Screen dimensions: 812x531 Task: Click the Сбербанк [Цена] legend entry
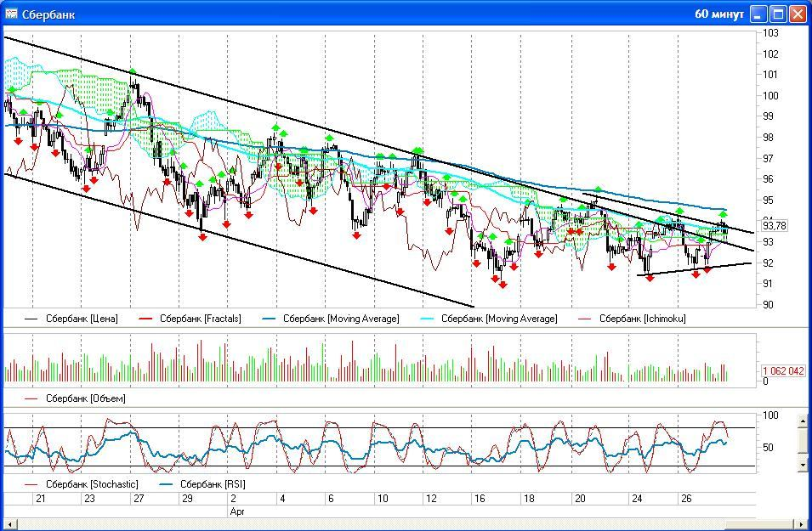click(x=71, y=319)
